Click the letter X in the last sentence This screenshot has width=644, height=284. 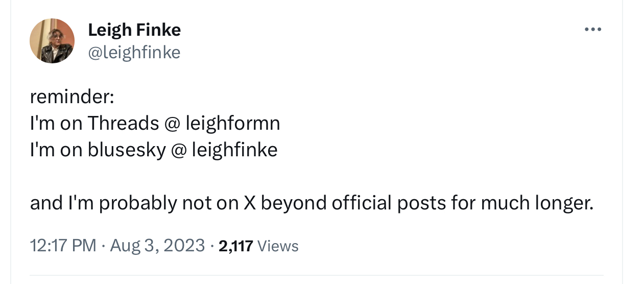(249, 203)
